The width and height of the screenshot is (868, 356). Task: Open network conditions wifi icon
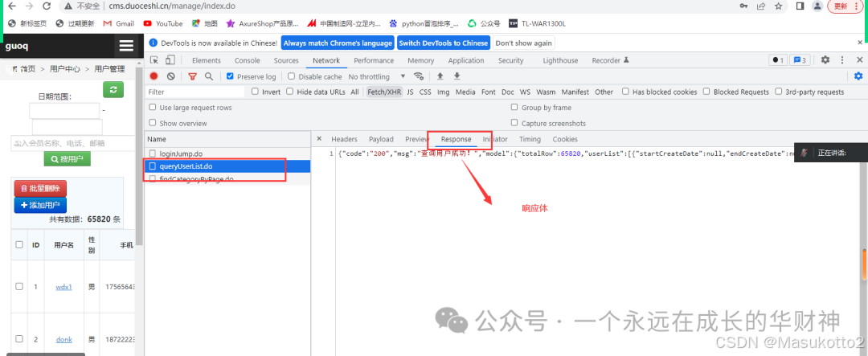(x=419, y=76)
